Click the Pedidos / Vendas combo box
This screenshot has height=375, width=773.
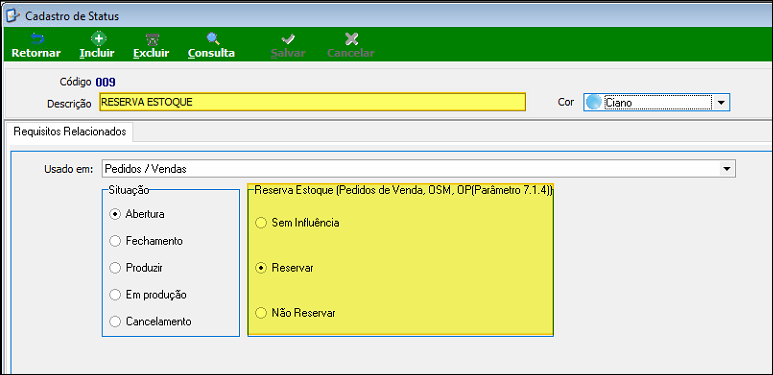418,169
